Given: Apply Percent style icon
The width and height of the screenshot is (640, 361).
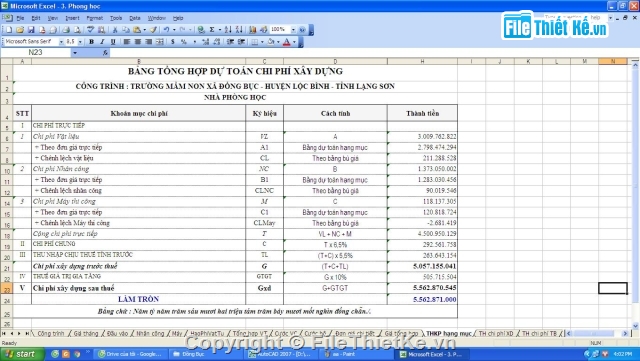Looking at the screenshot, I should coord(184,42).
